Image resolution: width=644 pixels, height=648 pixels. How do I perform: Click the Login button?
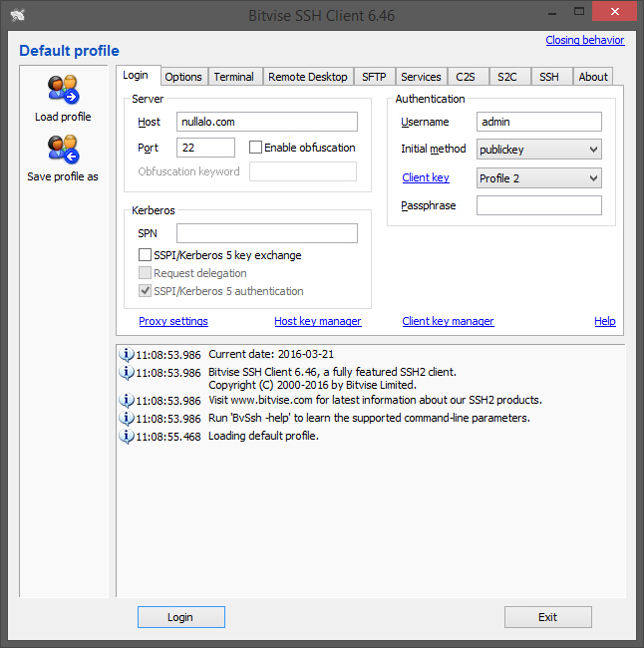tap(181, 617)
